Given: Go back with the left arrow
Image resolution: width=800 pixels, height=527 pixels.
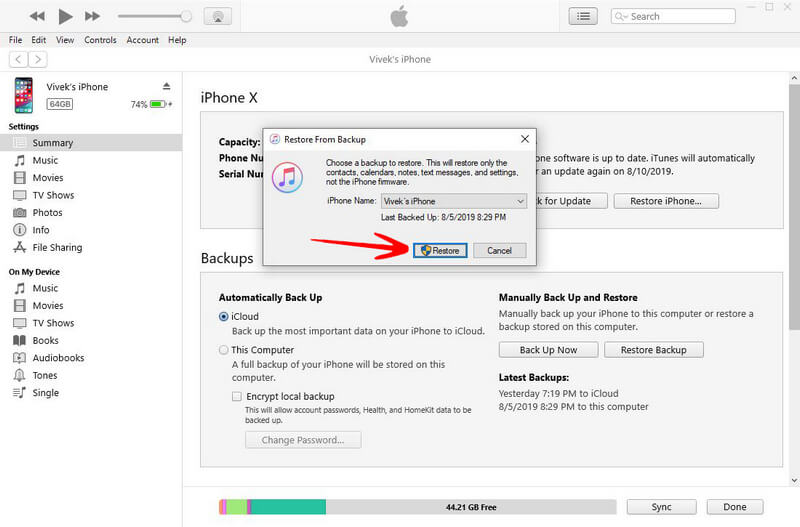Looking at the screenshot, I should point(18,59).
